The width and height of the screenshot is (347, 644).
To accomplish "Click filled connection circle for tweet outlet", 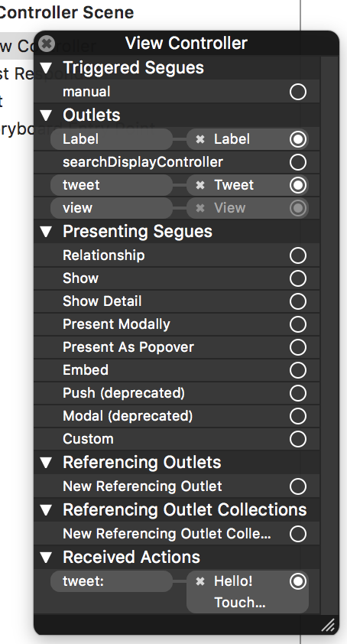I will tap(298, 185).
